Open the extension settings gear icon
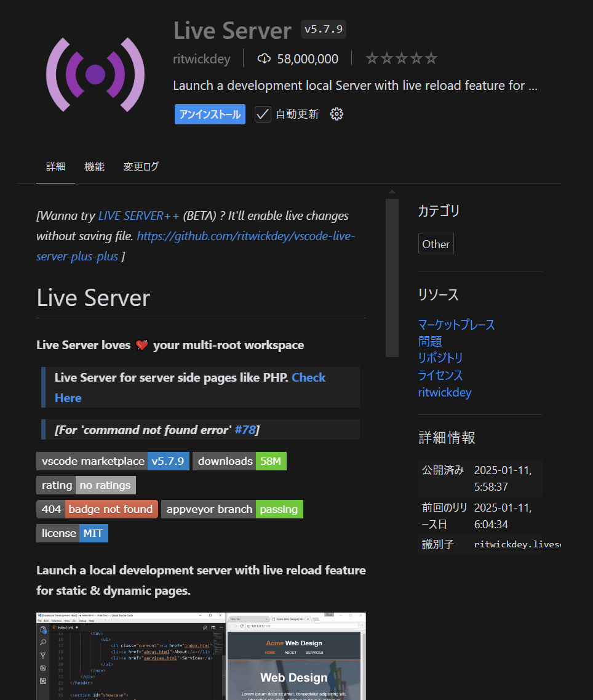Screen dimensions: 593x700 coord(336,115)
